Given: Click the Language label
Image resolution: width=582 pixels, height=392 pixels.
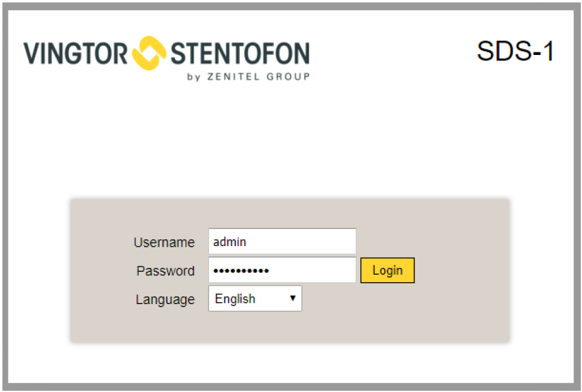Looking at the screenshot, I should point(165,300).
